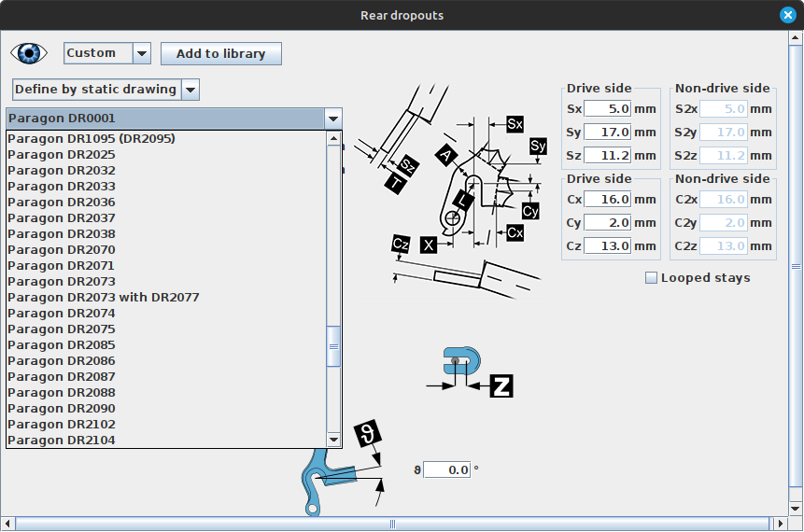
Task: Choose Paragon DR2090 in the list
Action: [62, 408]
